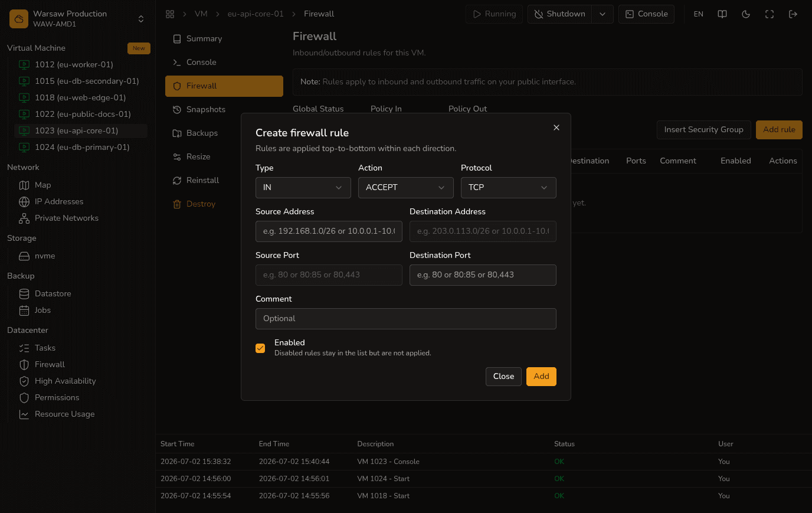
Task: Click the Source Address input field
Action: 329,231
